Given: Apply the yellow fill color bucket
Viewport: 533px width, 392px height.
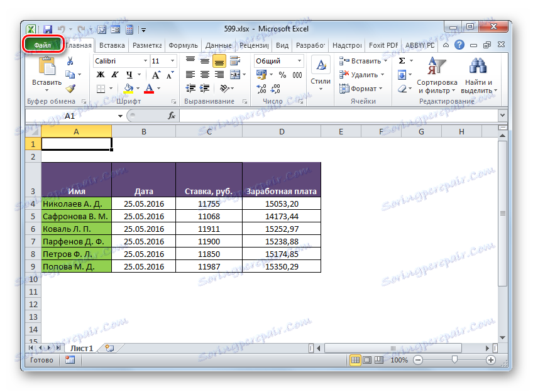Looking at the screenshot, I should (128, 89).
